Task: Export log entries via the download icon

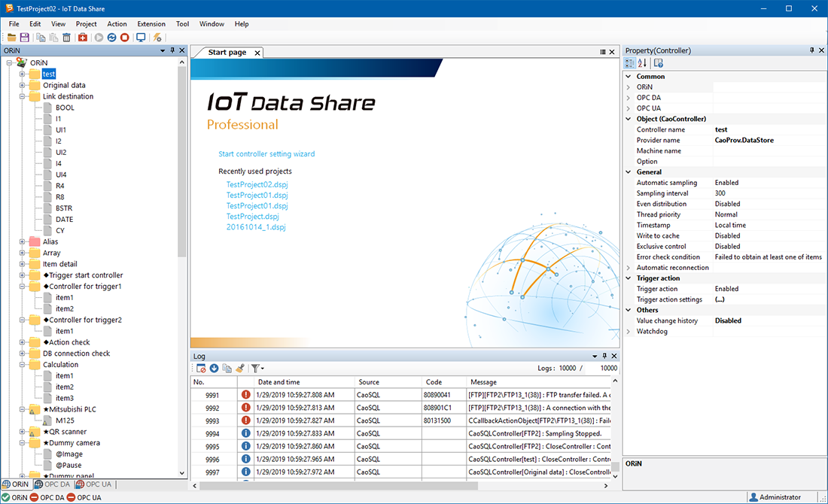Action: 215,369
